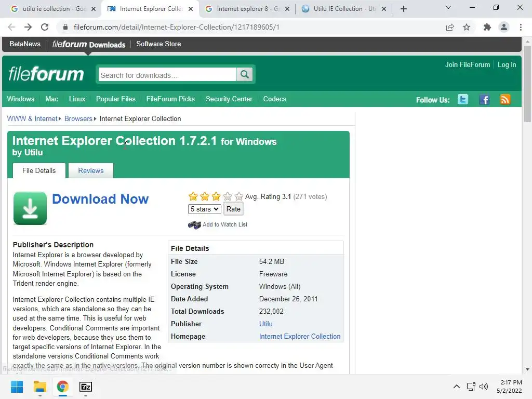Image resolution: width=532 pixels, height=399 pixels.
Task: Click Chrome icon in taskbar
Action: pos(63,387)
